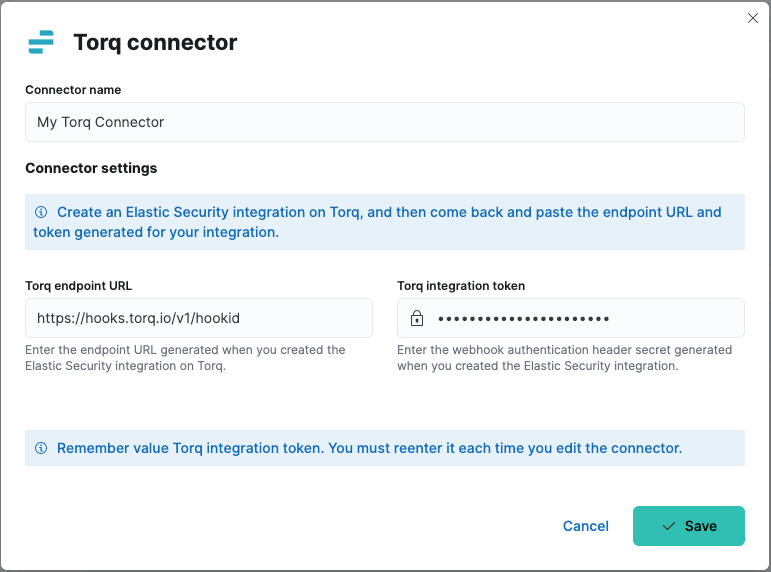Click the "Torq integration token" label

click(x=461, y=286)
